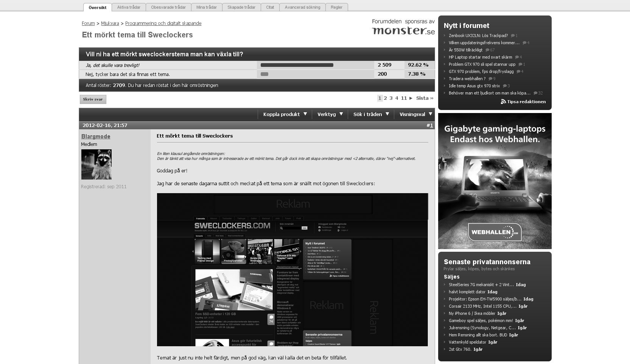Image resolution: width=630 pixels, height=364 pixels.
Task: Go to page 4 of the thread
Action: [x=397, y=98]
